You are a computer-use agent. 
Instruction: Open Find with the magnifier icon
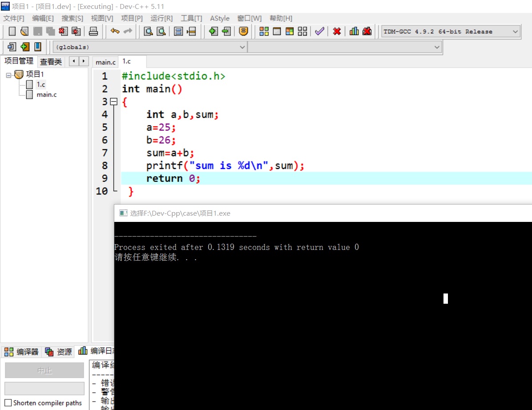[x=148, y=32]
